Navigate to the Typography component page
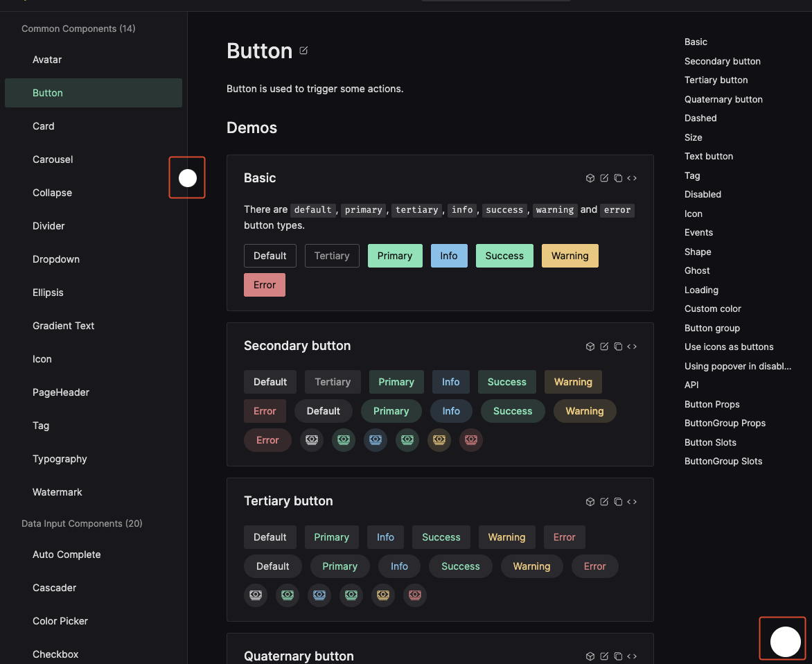Screen dimensions: 812x664 pyautogui.click(x=60, y=458)
